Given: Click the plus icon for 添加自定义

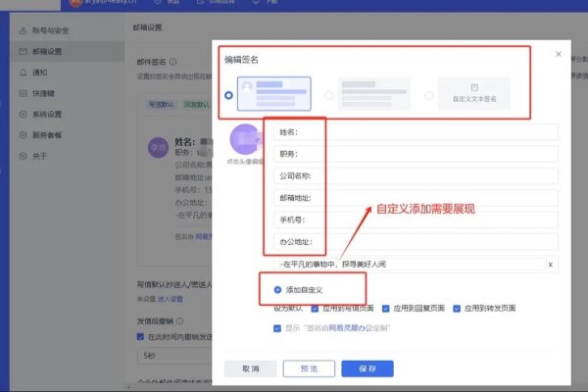Looking at the screenshot, I should pos(277,290).
